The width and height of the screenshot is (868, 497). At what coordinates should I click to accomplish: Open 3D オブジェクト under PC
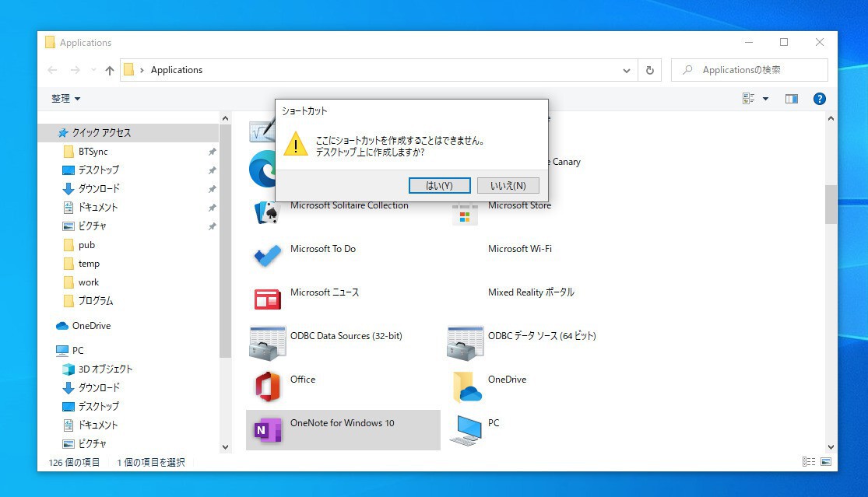pos(105,369)
